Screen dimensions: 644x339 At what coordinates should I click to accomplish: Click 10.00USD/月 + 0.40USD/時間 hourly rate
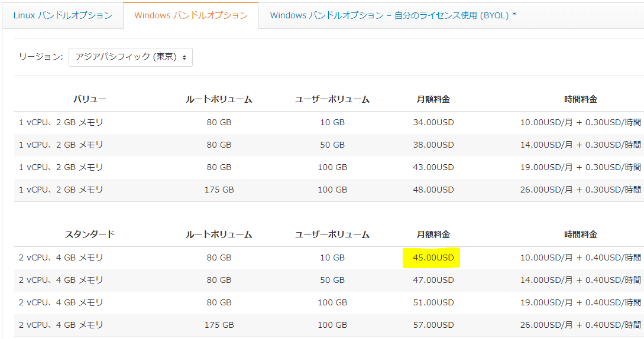tap(580, 257)
